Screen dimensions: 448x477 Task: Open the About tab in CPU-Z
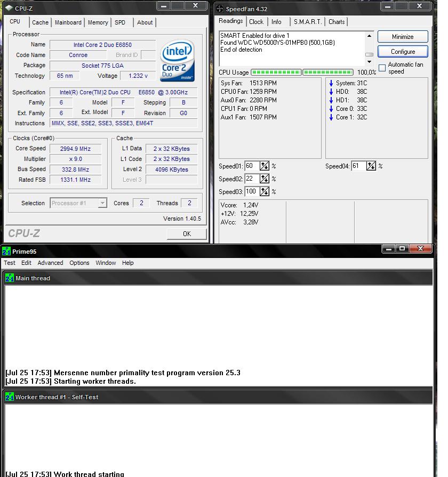pos(145,22)
